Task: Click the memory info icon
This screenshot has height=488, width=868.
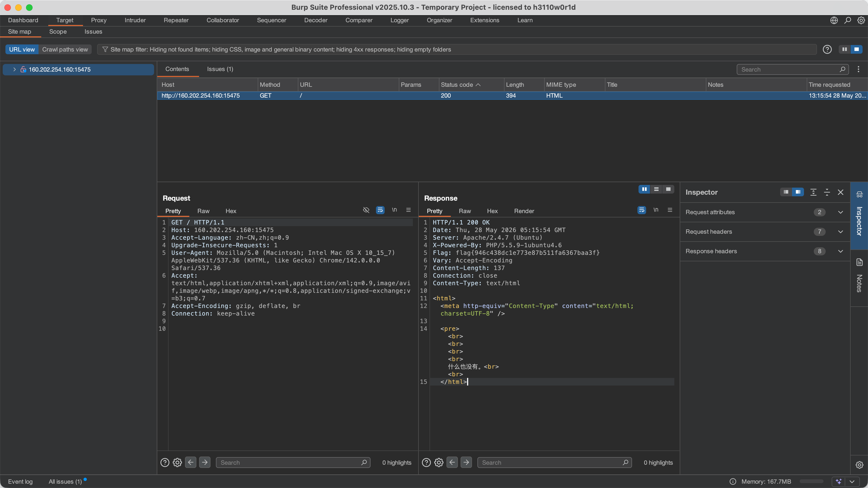Action: tap(733, 481)
